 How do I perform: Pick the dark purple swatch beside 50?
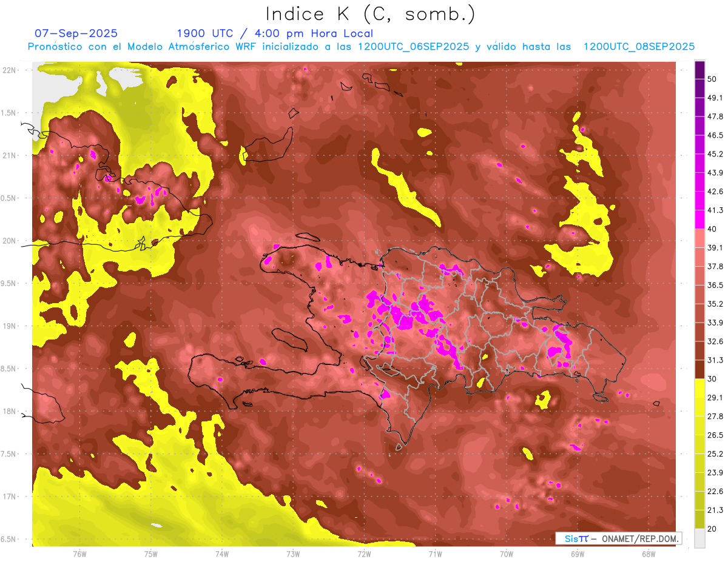[x=699, y=70]
